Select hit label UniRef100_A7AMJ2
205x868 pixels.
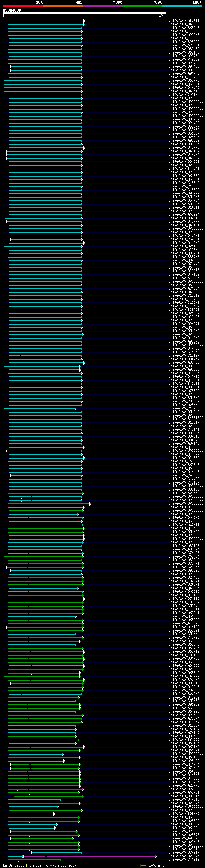[184, 768]
